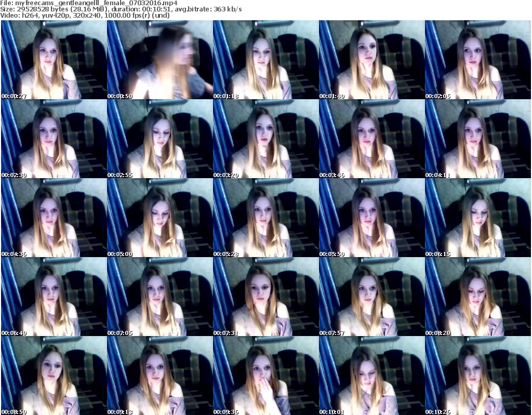Choose the frame marked 00:02:05
Viewport: 532px width, 415px height.
477,60
